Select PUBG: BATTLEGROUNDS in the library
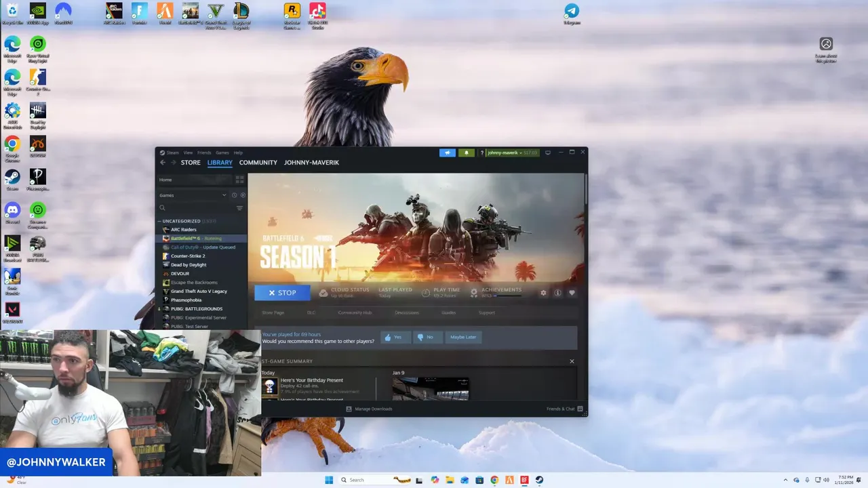868x488 pixels. [x=197, y=309]
